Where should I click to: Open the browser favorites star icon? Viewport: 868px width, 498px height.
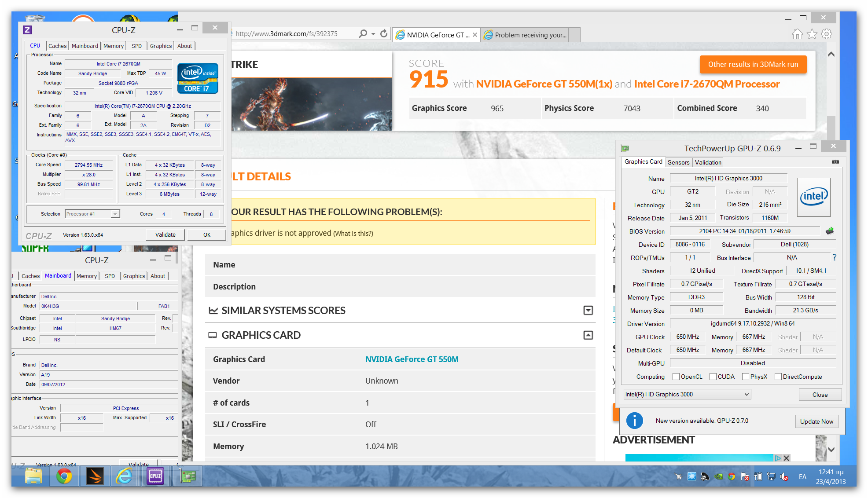point(812,34)
